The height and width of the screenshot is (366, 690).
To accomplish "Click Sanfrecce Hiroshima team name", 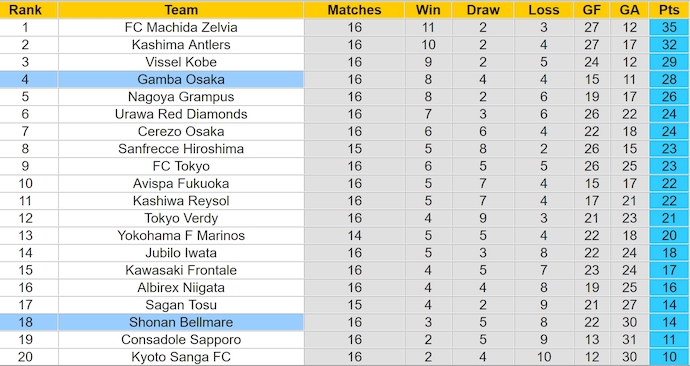I will [181, 149].
